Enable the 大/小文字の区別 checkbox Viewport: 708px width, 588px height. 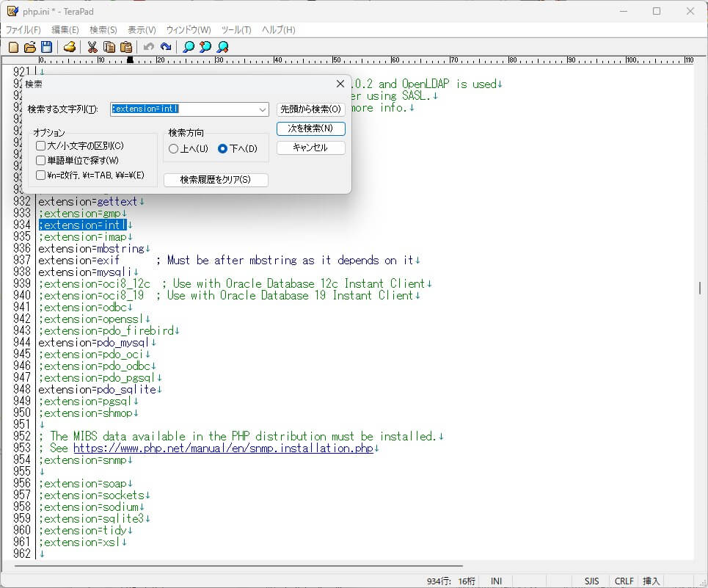point(41,146)
